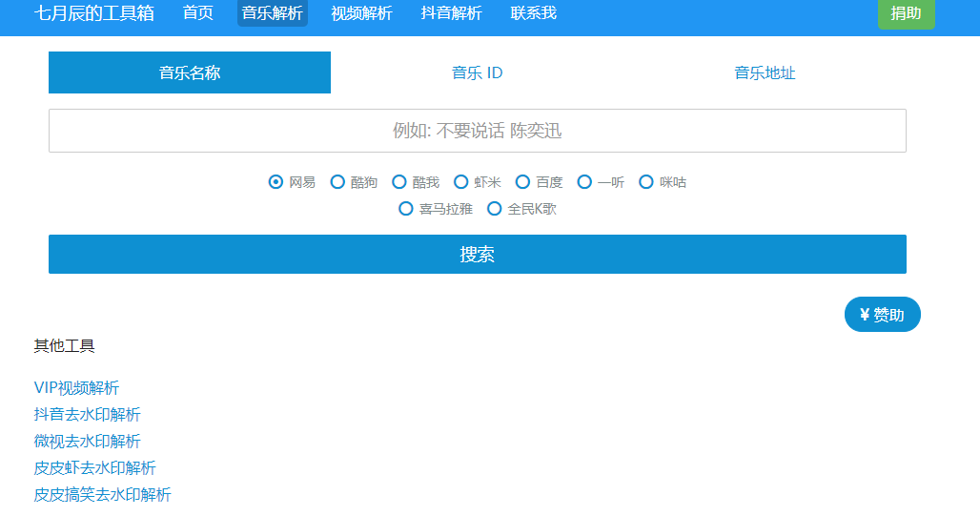Focus the music name search field
This screenshot has width=980, height=516.
(477, 131)
